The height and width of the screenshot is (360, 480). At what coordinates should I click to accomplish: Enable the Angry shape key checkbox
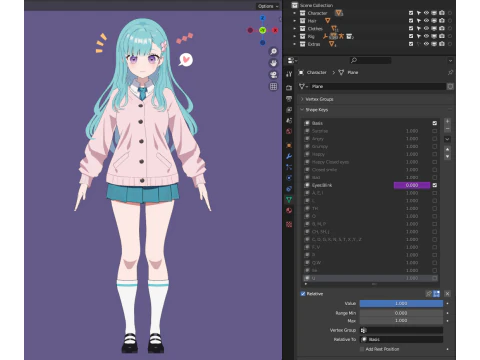click(x=435, y=139)
